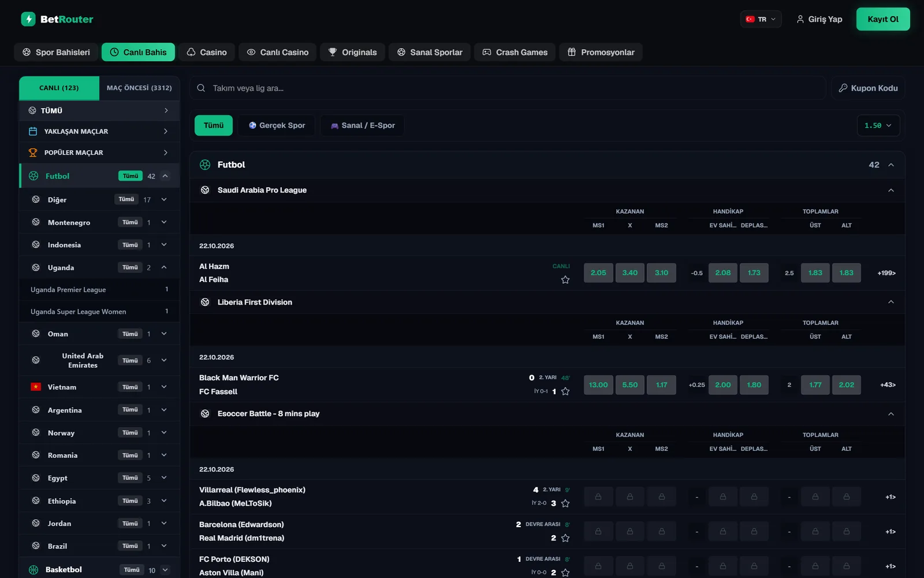Collapse the Saudi Arabia Pro League section

pyautogui.click(x=891, y=190)
